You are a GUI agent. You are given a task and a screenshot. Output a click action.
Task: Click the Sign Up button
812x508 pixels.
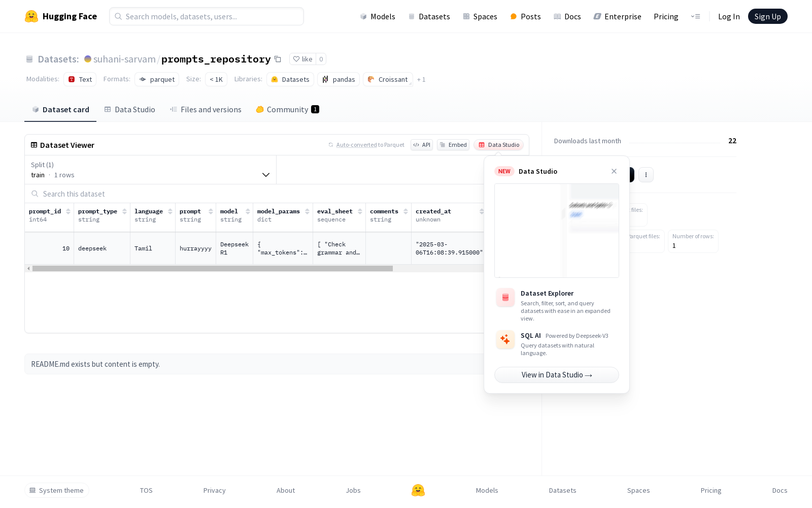(x=767, y=16)
